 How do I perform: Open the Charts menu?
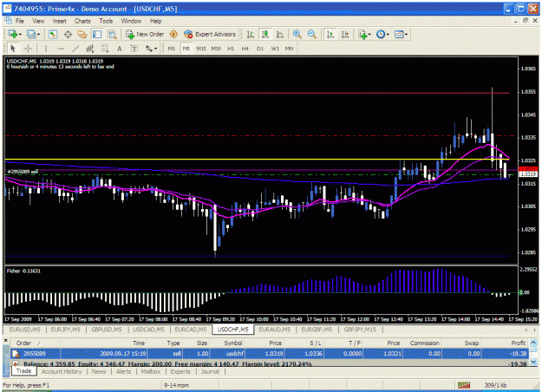tap(82, 21)
